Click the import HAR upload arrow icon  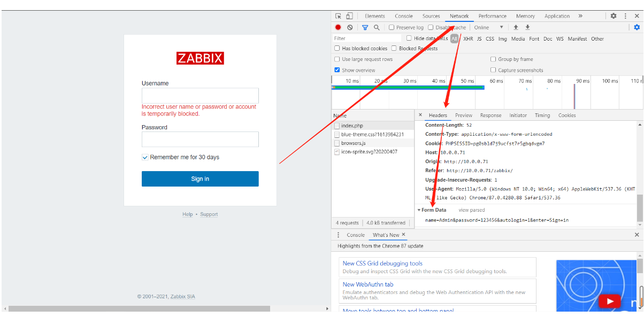pos(516,27)
